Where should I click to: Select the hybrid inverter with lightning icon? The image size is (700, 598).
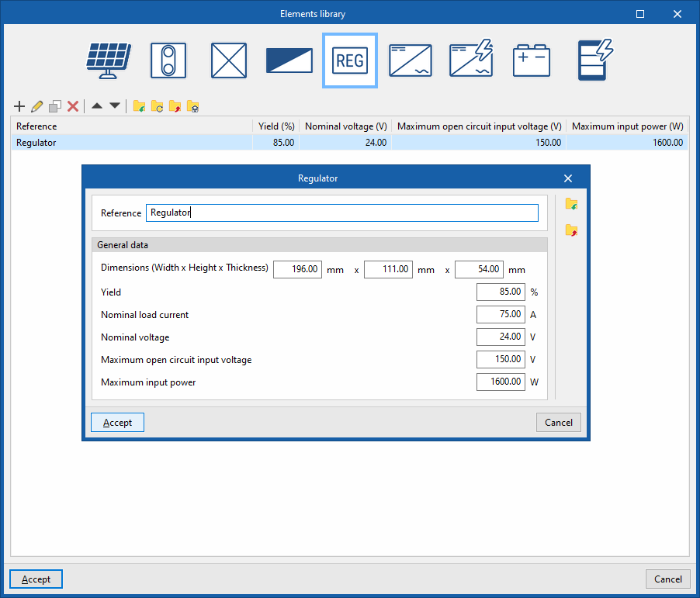(x=471, y=59)
